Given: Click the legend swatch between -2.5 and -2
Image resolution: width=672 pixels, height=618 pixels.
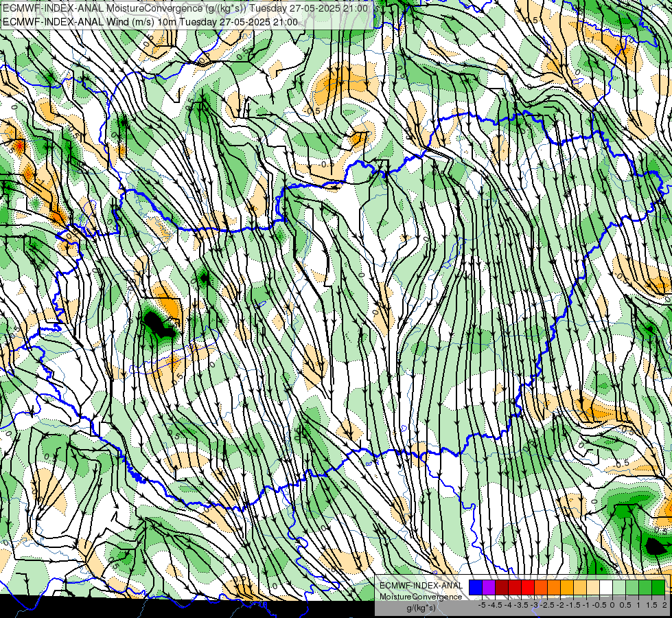Looking at the screenshot, I should pyautogui.click(x=554, y=587).
